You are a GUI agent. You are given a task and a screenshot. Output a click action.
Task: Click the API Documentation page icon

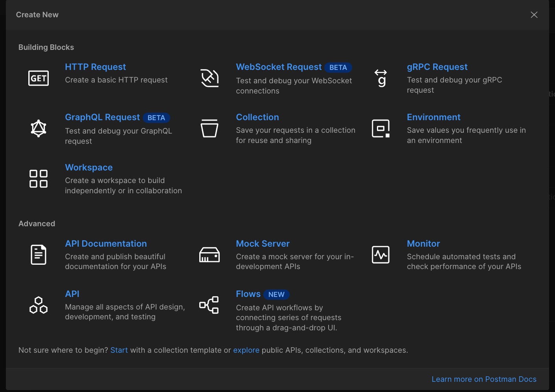click(x=39, y=255)
